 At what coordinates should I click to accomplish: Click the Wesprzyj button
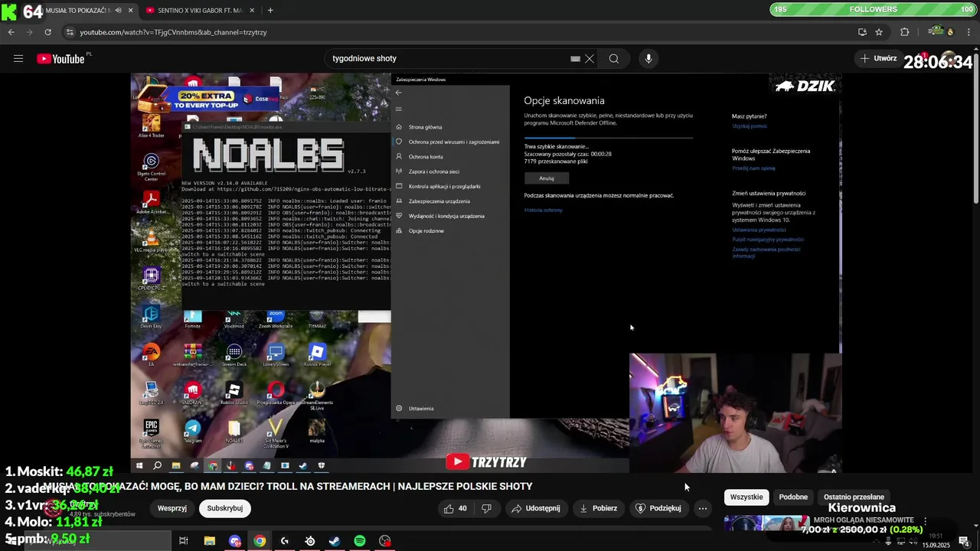tap(172, 508)
